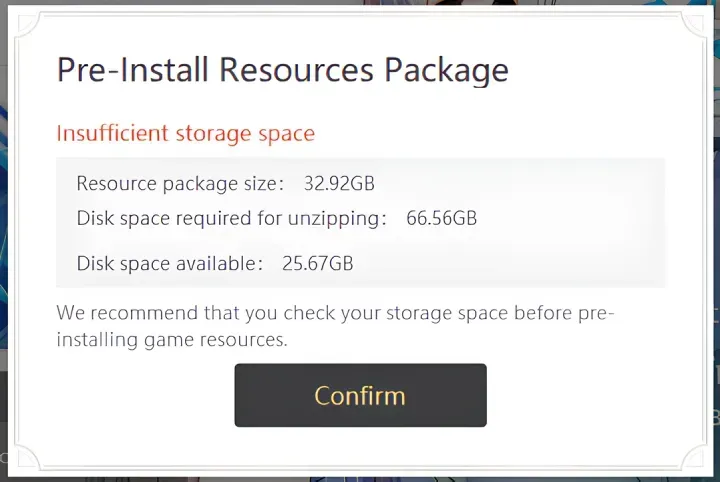
Task: Click the word 'unzipping' in the info panel
Action: [x=337, y=219]
